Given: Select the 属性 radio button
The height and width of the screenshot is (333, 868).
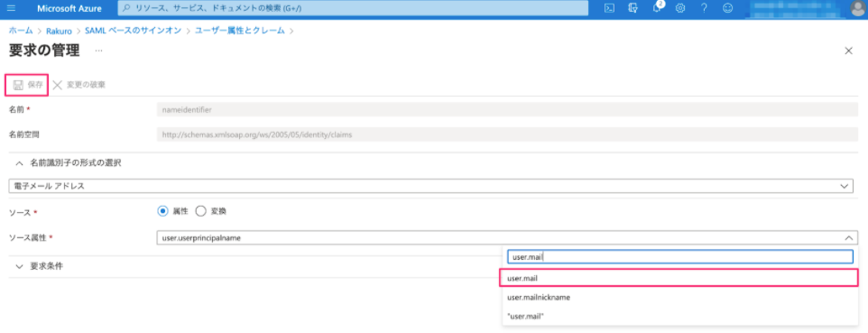Looking at the screenshot, I should (x=162, y=211).
